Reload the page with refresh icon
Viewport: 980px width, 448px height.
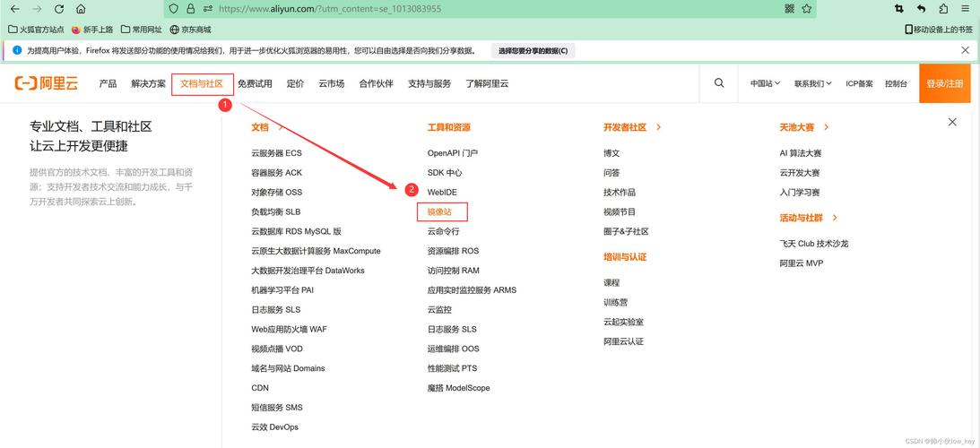coord(59,9)
